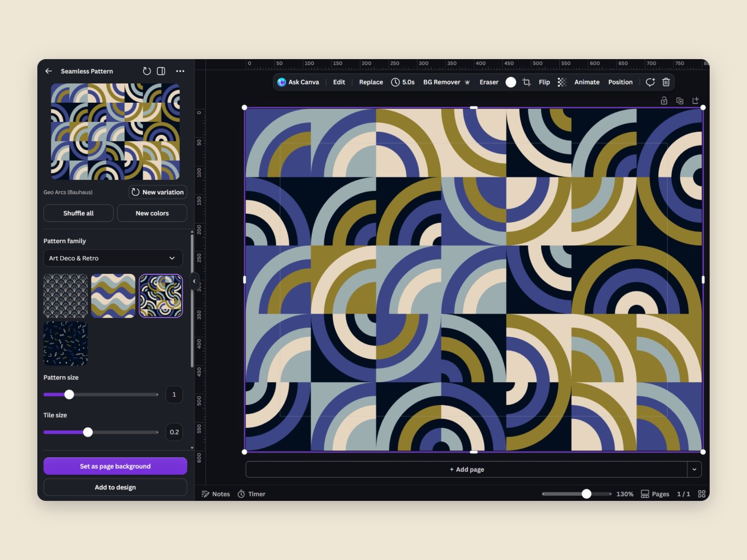Screen dimensions: 747x560
Task: Open the 5.0s duration timing control
Action: [403, 82]
